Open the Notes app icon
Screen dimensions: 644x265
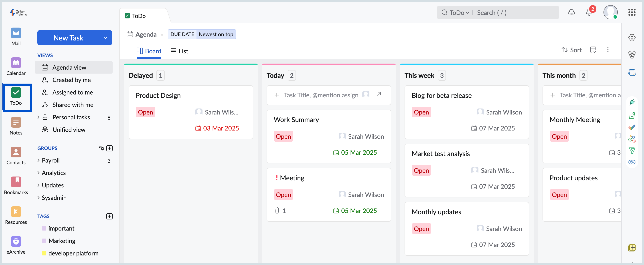pyautogui.click(x=16, y=122)
